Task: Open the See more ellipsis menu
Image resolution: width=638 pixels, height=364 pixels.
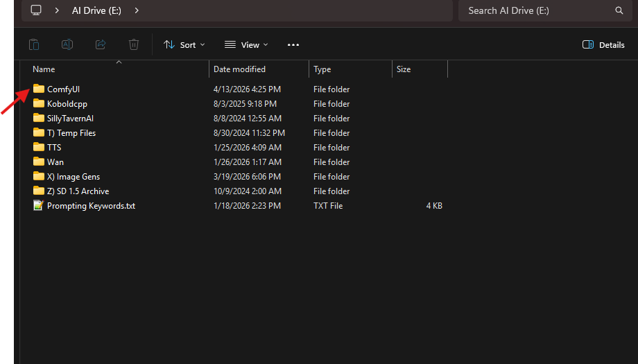Action: click(293, 45)
